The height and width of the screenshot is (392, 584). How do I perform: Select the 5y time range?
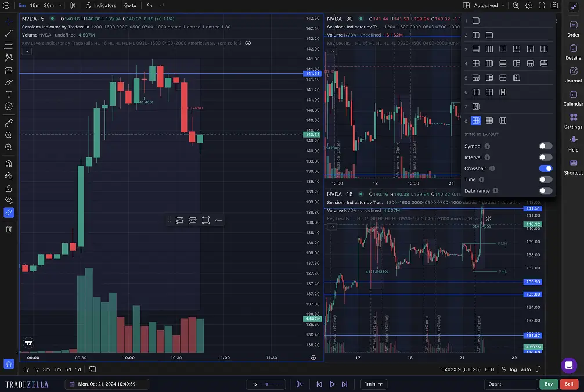[x=26, y=369]
